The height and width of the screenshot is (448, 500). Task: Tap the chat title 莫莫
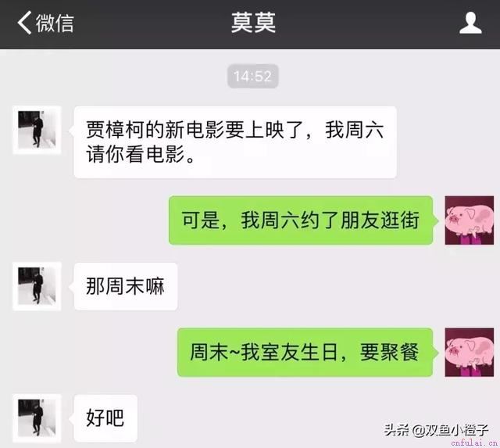pyautogui.click(x=253, y=23)
